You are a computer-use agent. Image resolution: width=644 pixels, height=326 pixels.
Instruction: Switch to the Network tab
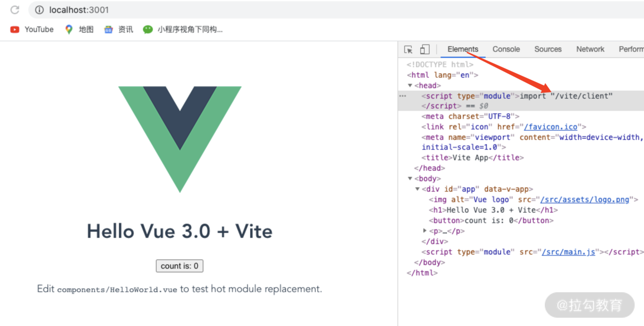click(x=591, y=49)
